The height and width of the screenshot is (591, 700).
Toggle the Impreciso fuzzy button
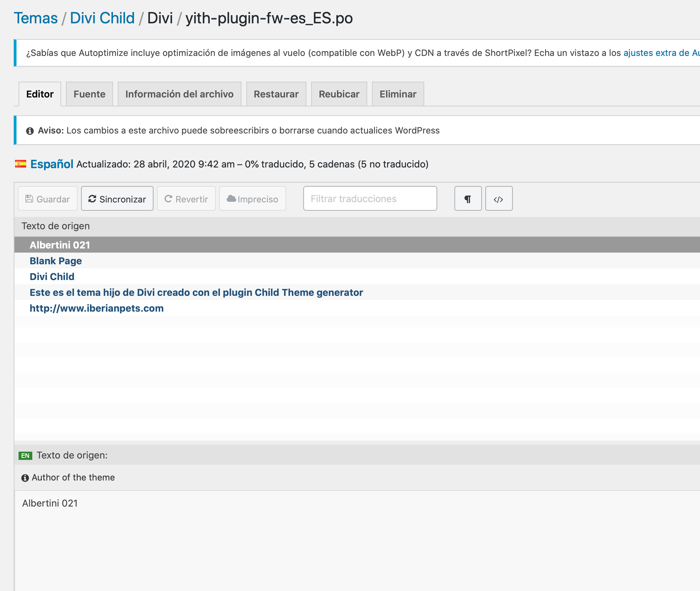click(x=252, y=199)
